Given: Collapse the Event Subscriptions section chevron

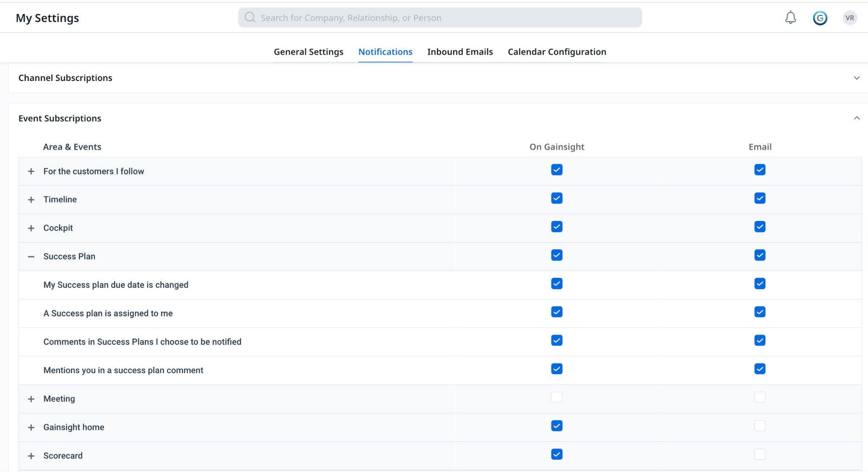Looking at the screenshot, I should 857,118.
